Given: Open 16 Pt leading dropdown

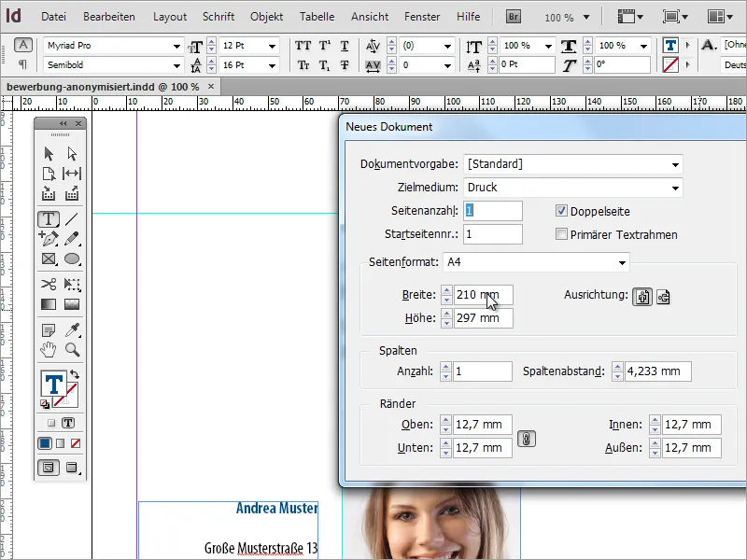Looking at the screenshot, I should [272, 65].
